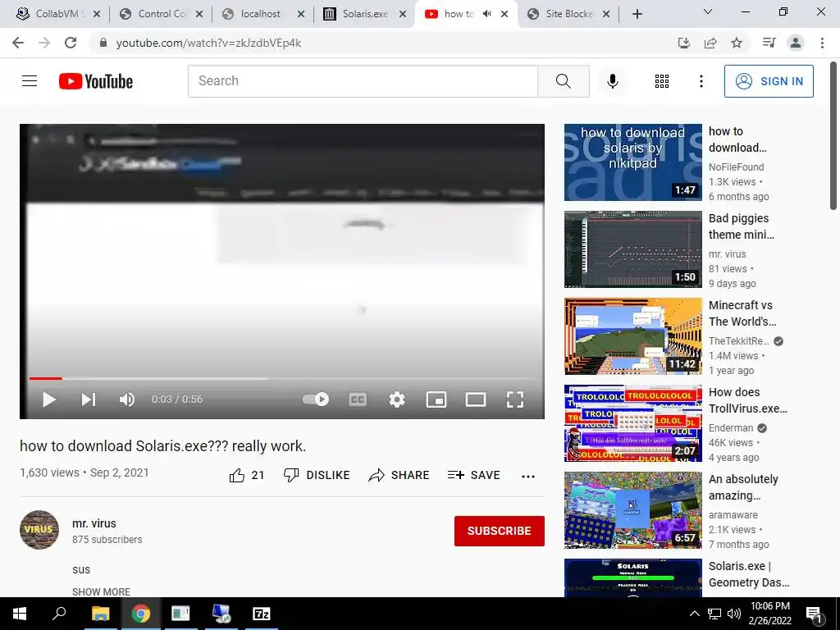The image size is (840, 630).
Task: Show hidden system tray icons
Action: click(694, 614)
